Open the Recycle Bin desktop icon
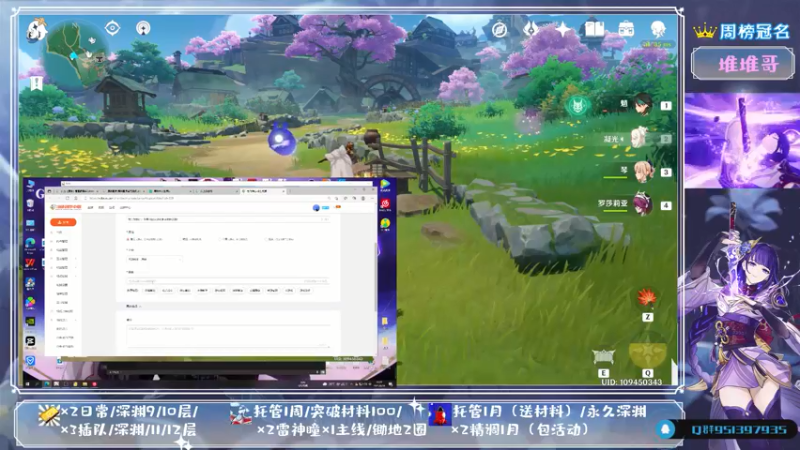 [30, 205]
